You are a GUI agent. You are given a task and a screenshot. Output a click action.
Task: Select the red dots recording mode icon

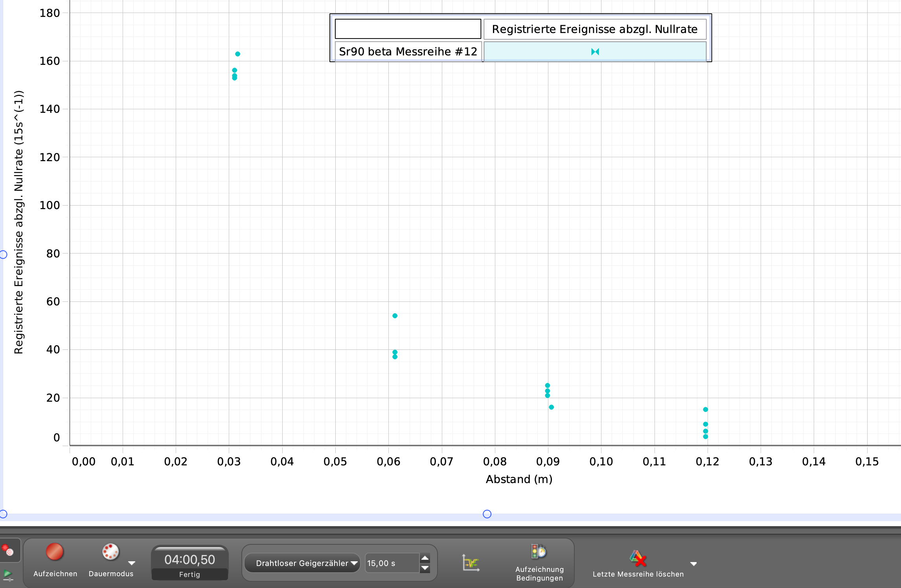(x=7, y=549)
